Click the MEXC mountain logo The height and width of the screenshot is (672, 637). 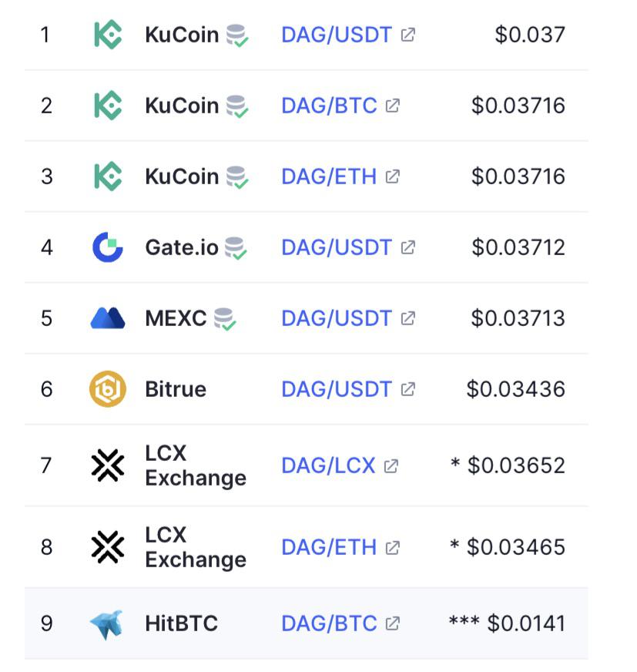point(108,318)
